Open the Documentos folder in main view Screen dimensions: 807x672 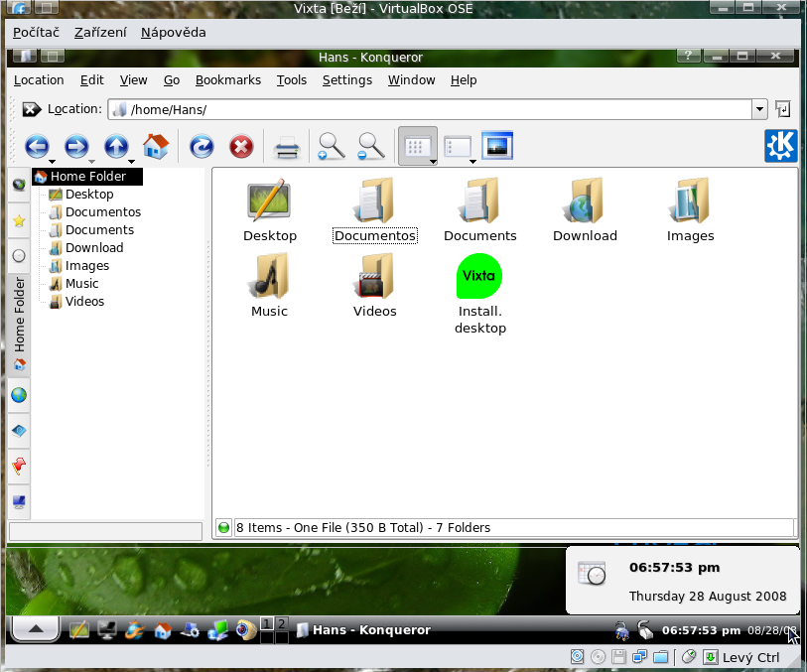pyautogui.click(x=374, y=209)
